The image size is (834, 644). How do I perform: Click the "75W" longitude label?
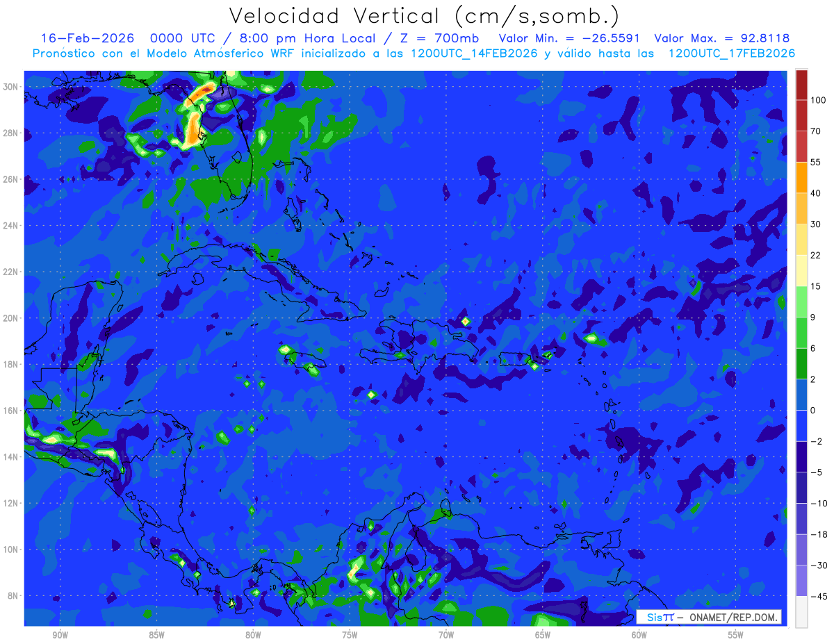[x=350, y=635]
